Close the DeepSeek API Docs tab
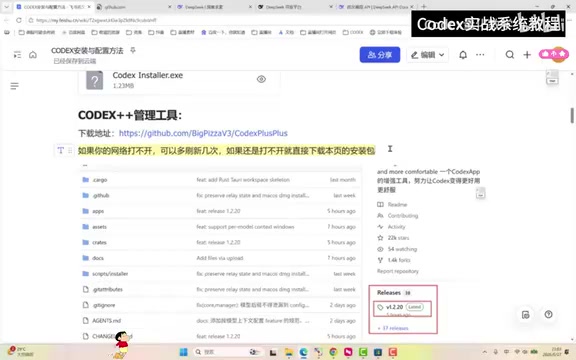The image size is (576, 360). click(411, 7)
